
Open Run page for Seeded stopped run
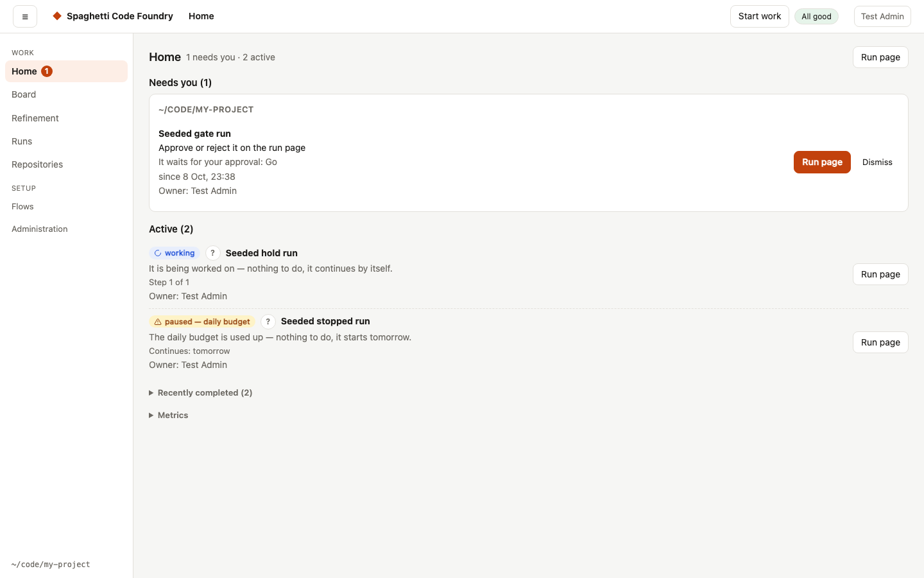[x=880, y=342]
